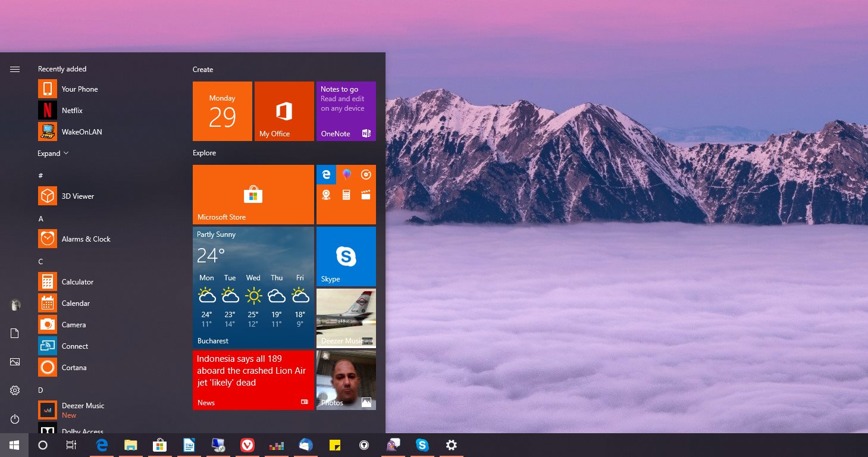This screenshot has width=868, height=457.
Task: Open Thunderbird mail from taskbar
Action: tap(306, 445)
